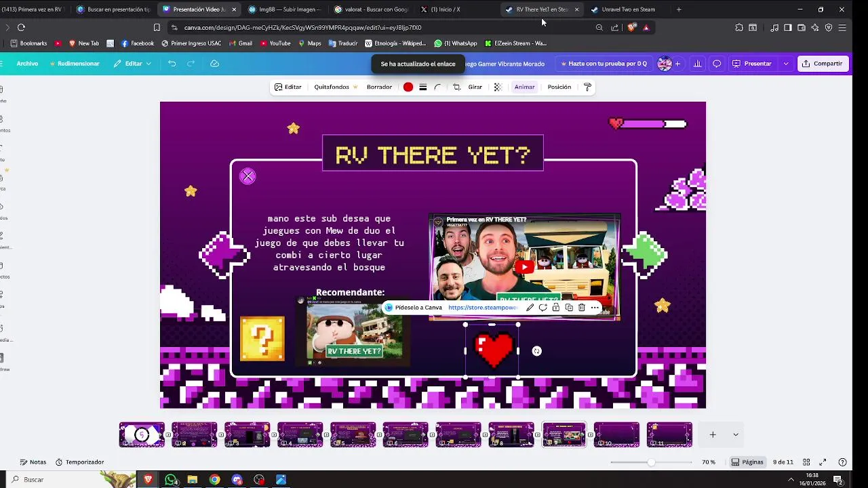Open the grid view icon

pos(807,462)
